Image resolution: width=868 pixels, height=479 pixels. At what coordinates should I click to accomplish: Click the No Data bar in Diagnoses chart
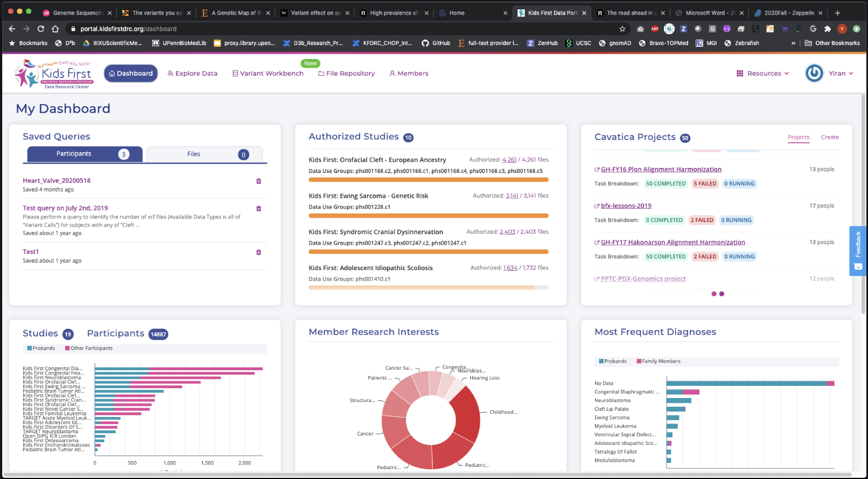750,383
